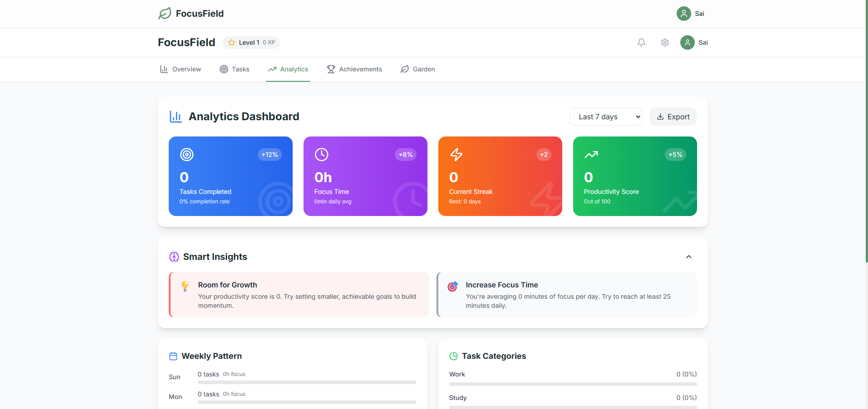Screen dimensions: 868x409
Task: Open the settings gear
Action: 665,42
